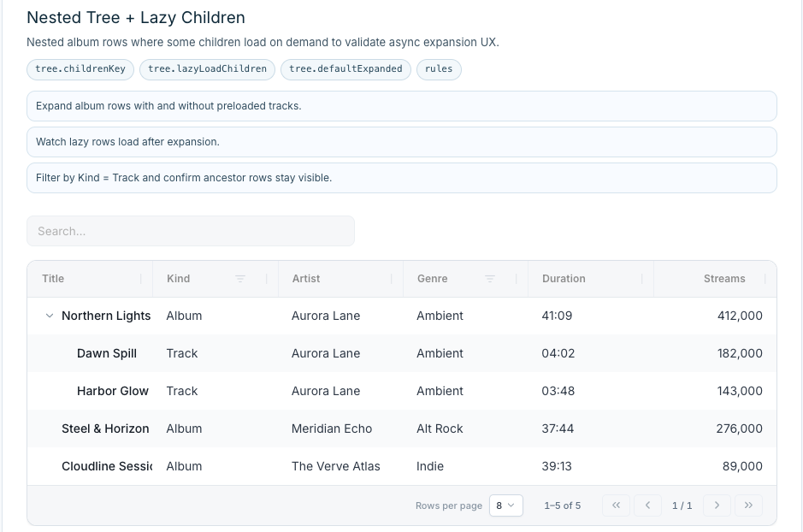Open the Kind column filter icon

coord(240,279)
